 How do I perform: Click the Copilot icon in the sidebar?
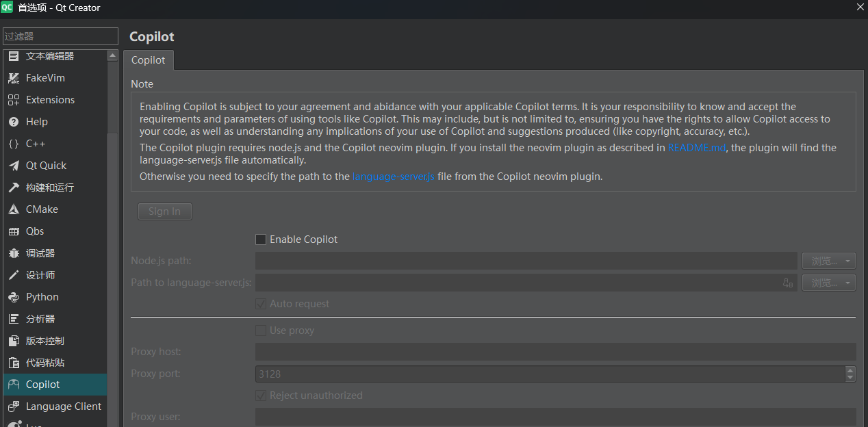coord(14,385)
